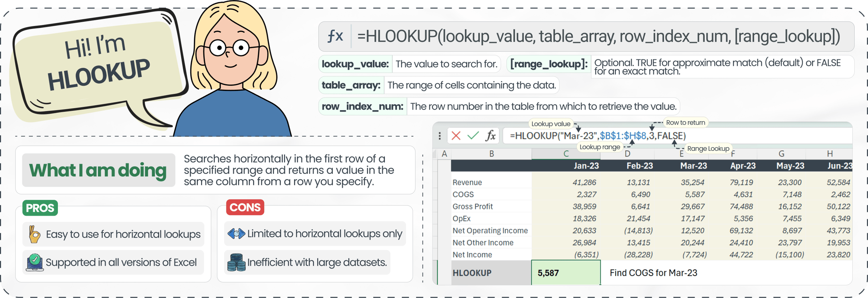Viewport: 868px width, 298px height.
Task: Click OpEx value 6,349
Action: (x=840, y=218)
